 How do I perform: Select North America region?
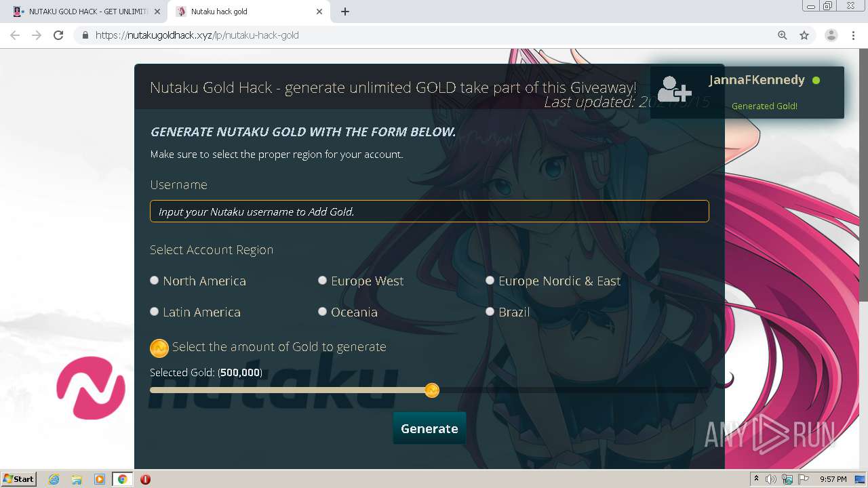pyautogui.click(x=155, y=280)
